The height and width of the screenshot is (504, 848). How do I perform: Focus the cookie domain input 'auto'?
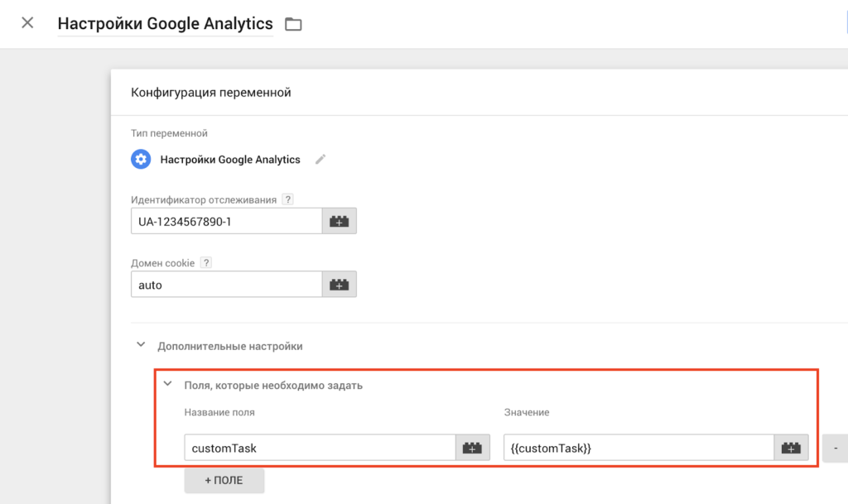tap(226, 284)
